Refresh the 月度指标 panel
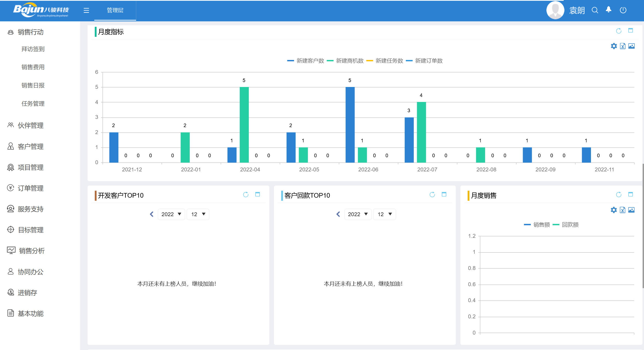Screen dimensions: 644x350 click(x=619, y=31)
